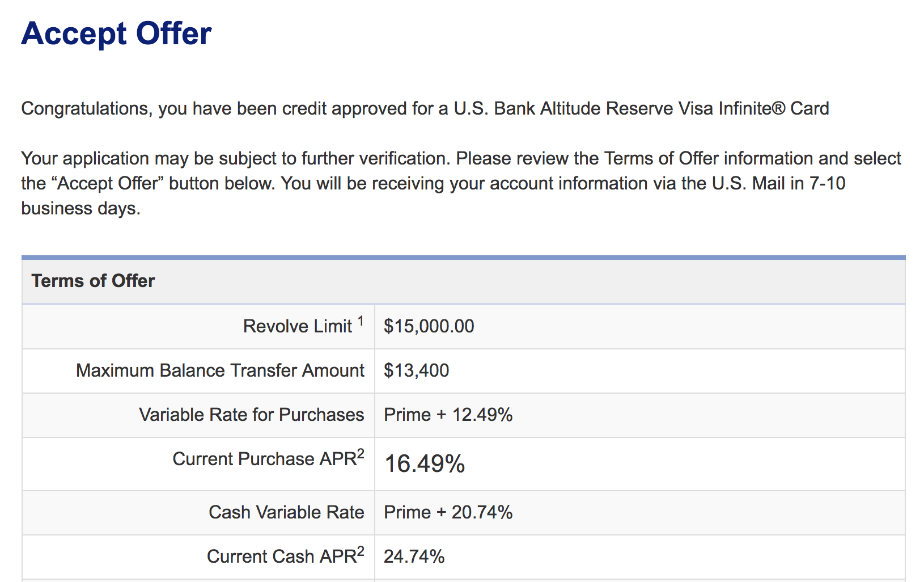The image size is (924, 582).
Task: Click the U.S. Bank Altitude Reserve card name
Action: coord(641,108)
